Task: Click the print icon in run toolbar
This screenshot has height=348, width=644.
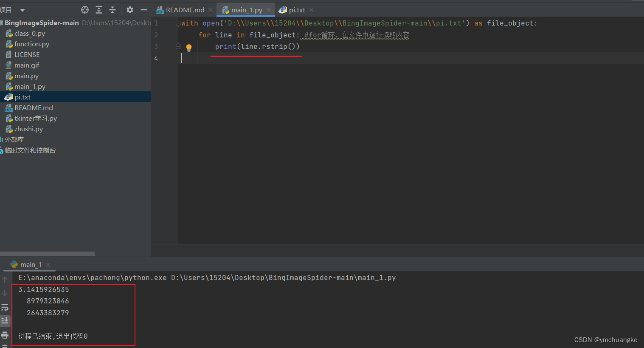Action: pyautogui.click(x=5, y=334)
